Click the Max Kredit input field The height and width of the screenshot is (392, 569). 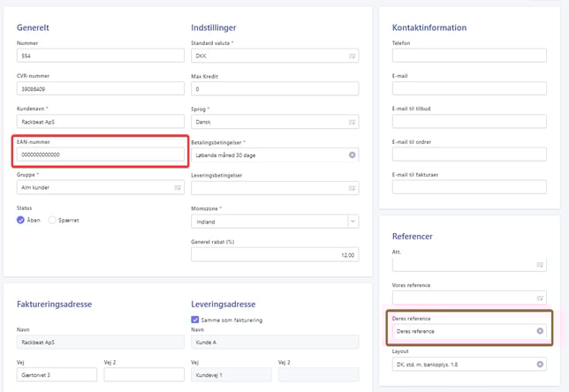click(274, 89)
